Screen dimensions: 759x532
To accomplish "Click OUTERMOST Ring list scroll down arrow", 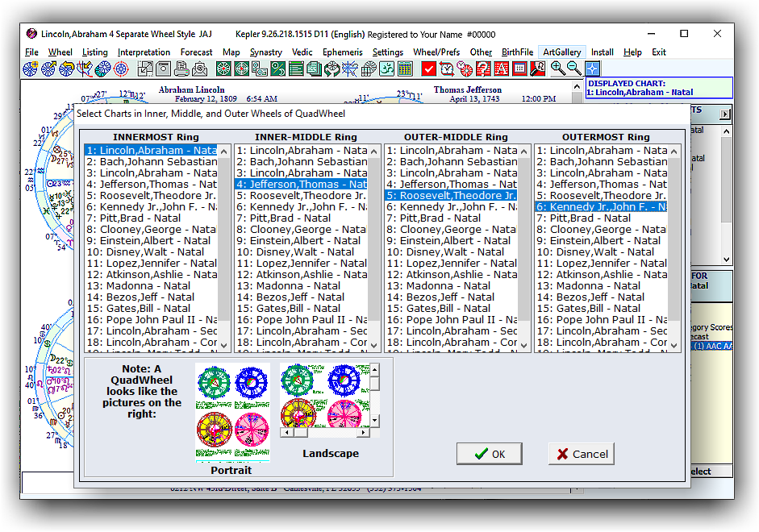I will (674, 345).
